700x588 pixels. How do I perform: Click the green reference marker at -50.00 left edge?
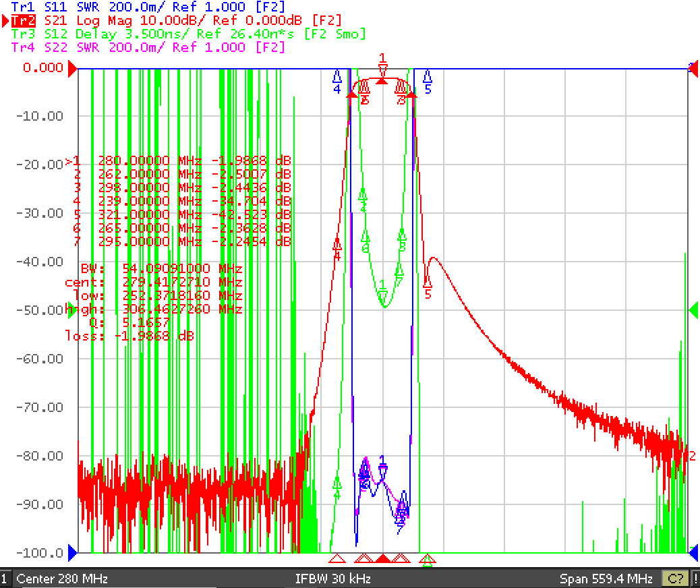click(71, 311)
